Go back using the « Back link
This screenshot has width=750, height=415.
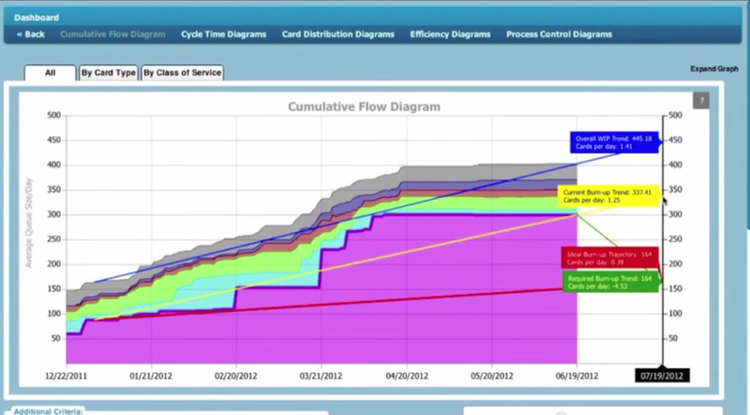pyautogui.click(x=31, y=34)
